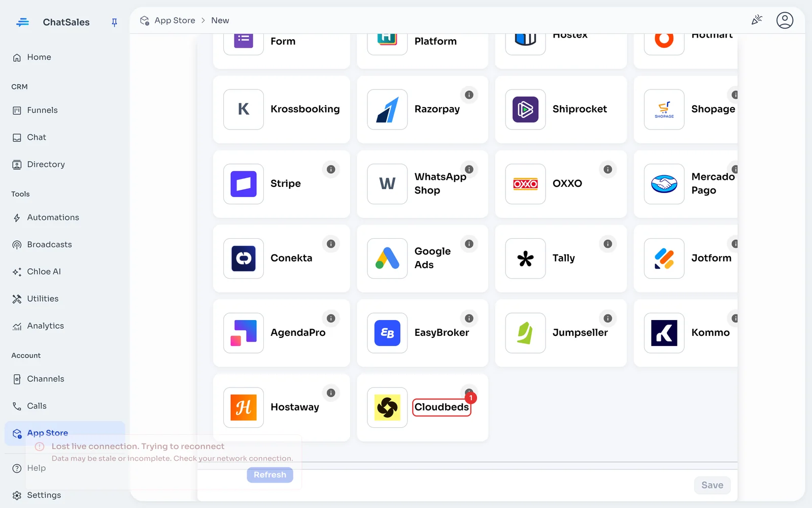Pick the Jotform app logo
This screenshot has width=812, height=508.
pyautogui.click(x=664, y=259)
